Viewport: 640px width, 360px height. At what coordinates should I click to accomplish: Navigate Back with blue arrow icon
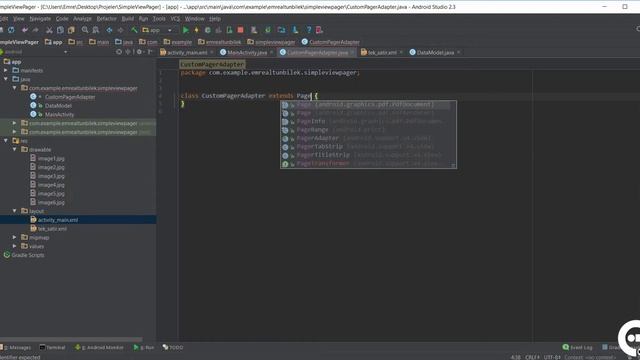point(109,30)
